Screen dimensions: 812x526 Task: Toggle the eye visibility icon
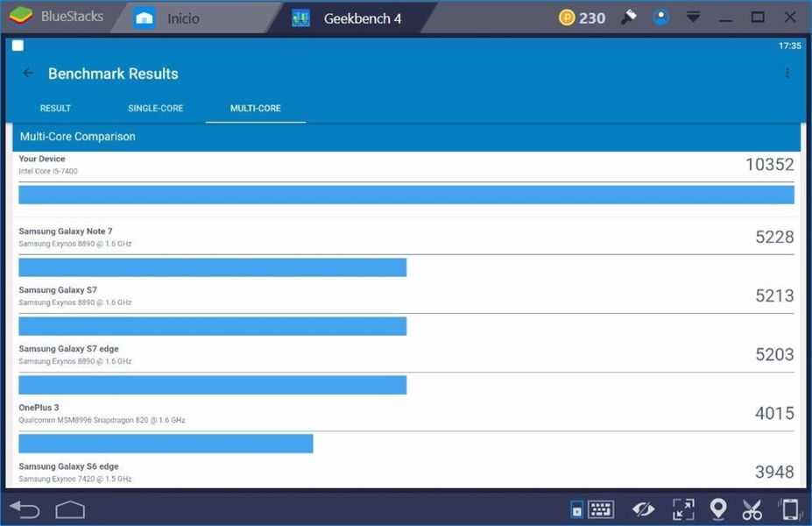[x=643, y=509]
